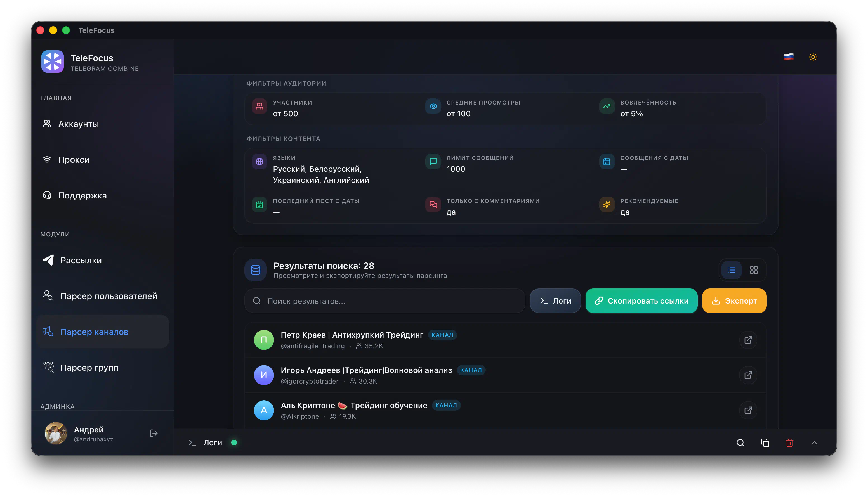Click the @andruhaxyz username in the sidebar
This screenshot has height=497, width=868.
point(94,440)
